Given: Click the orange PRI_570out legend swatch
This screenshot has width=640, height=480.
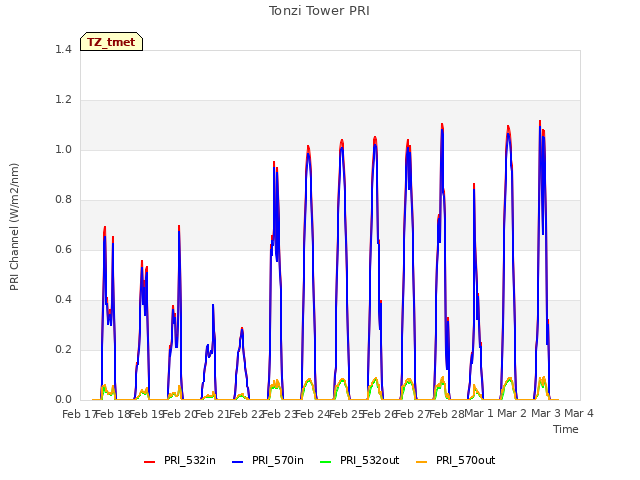Looking at the screenshot, I should pos(422,462).
